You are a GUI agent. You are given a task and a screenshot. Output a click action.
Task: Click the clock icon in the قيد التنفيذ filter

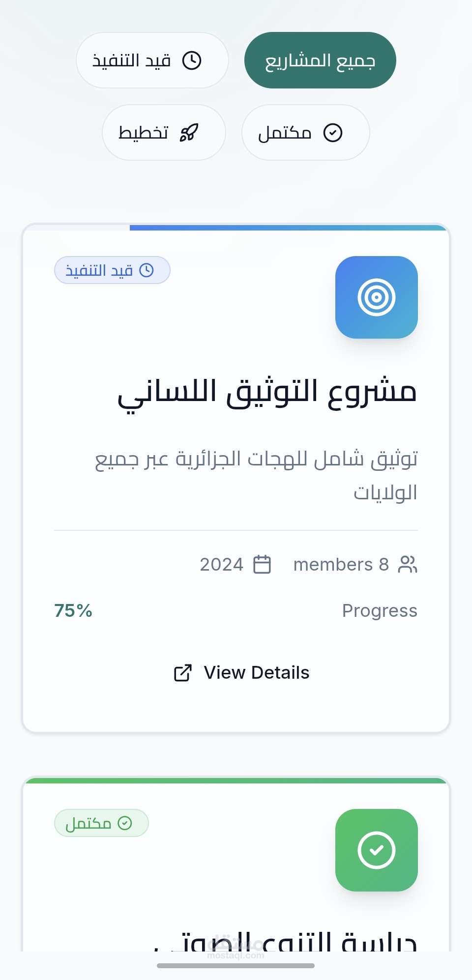[192, 60]
